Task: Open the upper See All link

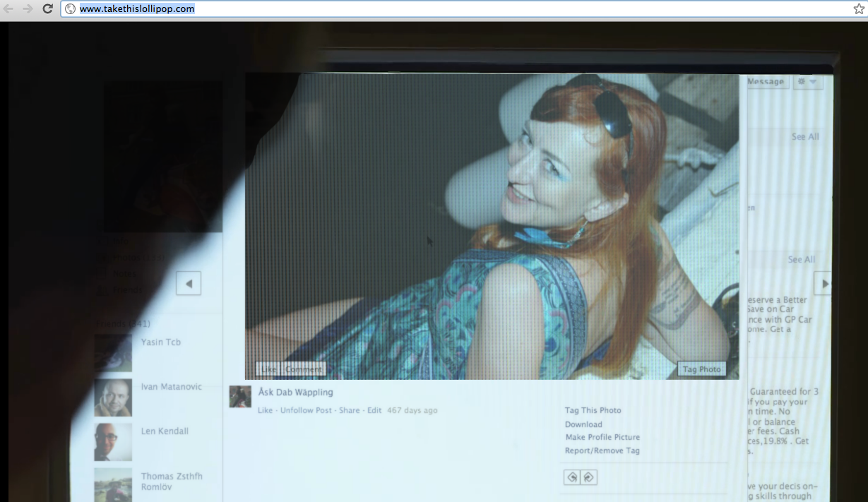Action: coord(805,137)
